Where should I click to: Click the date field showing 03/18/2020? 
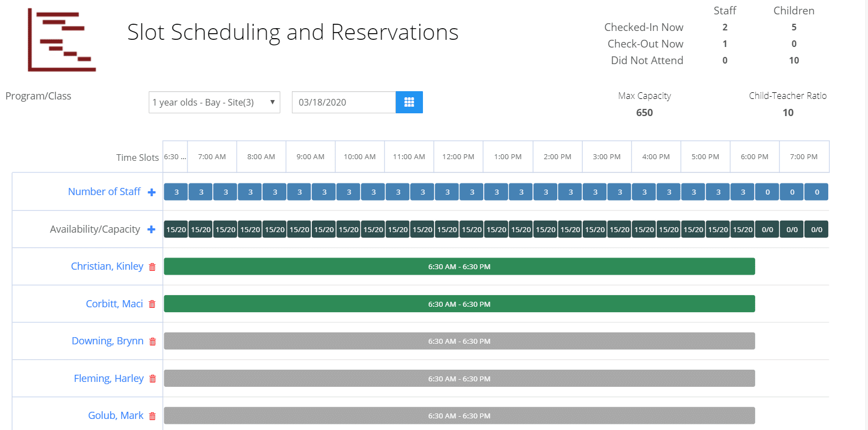pyautogui.click(x=343, y=102)
